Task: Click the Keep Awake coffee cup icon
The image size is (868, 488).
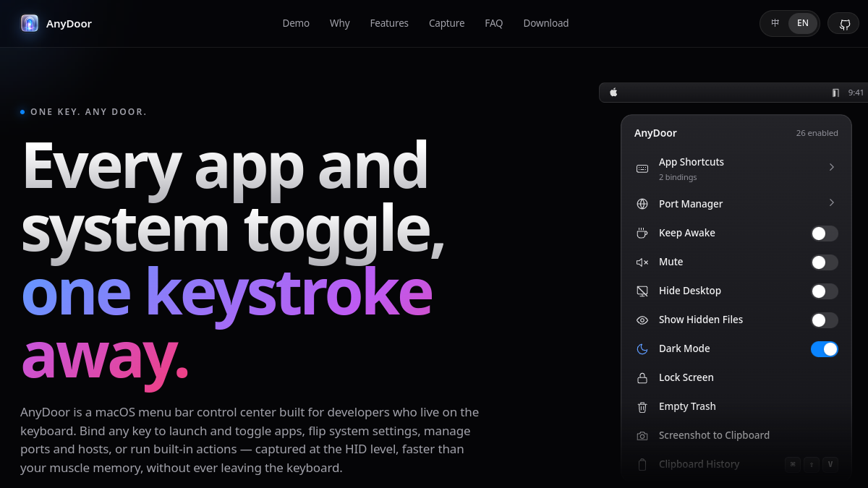Action: pos(642,233)
